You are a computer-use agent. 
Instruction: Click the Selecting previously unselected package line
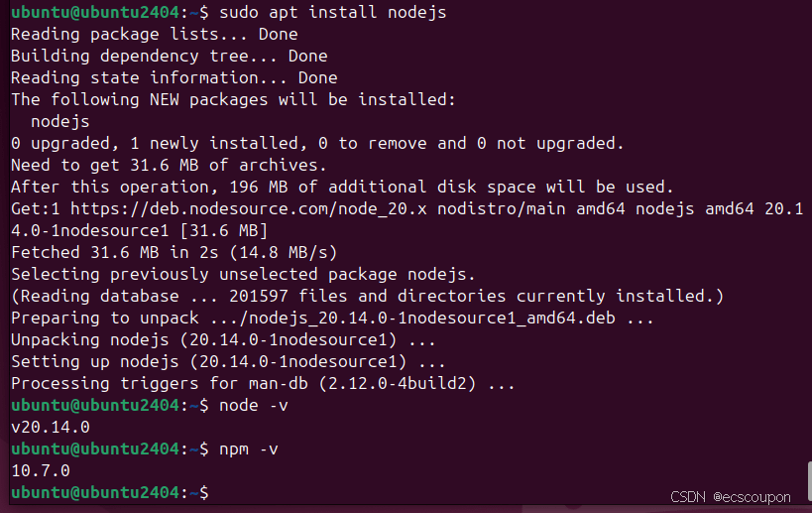coord(243,274)
